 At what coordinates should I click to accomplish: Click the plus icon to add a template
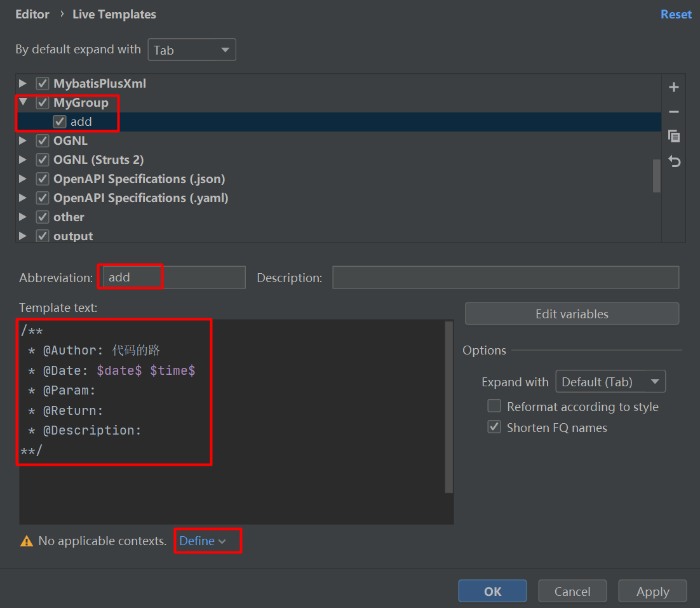[x=674, y=87]
